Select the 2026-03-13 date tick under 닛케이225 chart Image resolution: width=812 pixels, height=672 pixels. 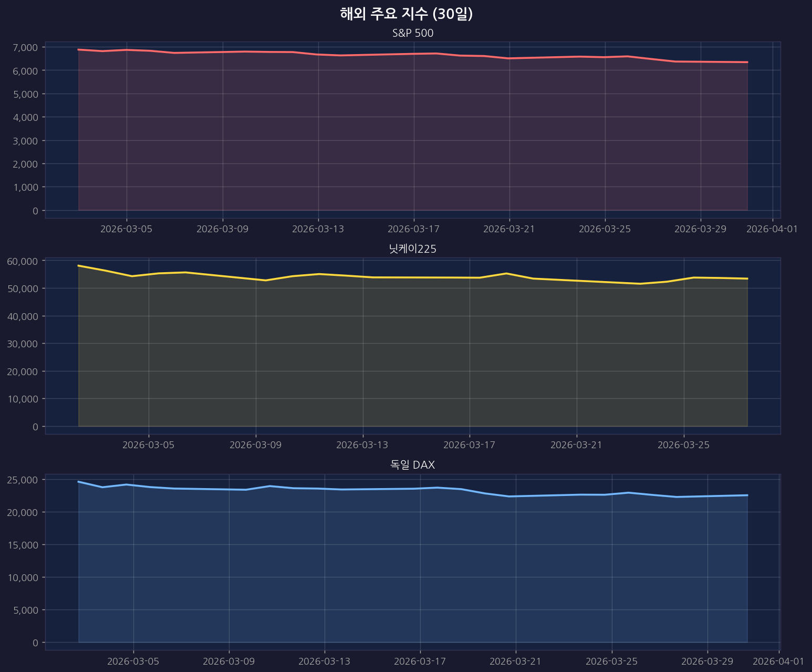[362, 445]
